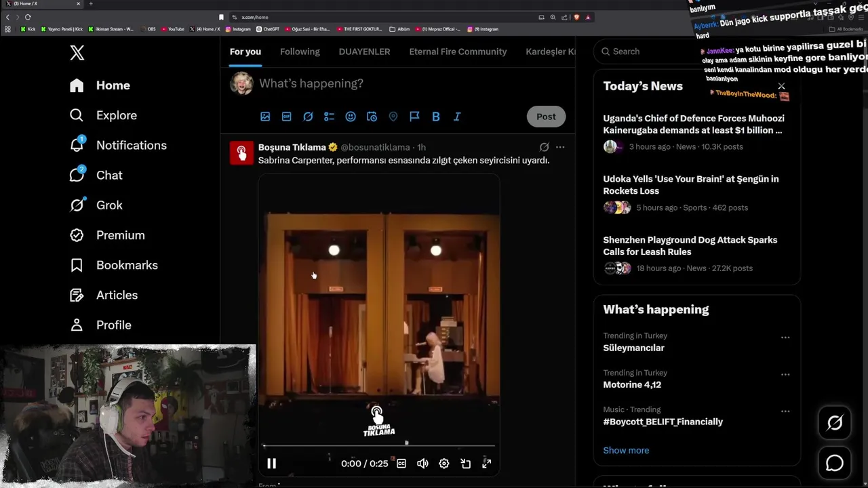This screenshot has width=868, height=488.
Task: Add a poll to the post
Action: coord(329,117)
